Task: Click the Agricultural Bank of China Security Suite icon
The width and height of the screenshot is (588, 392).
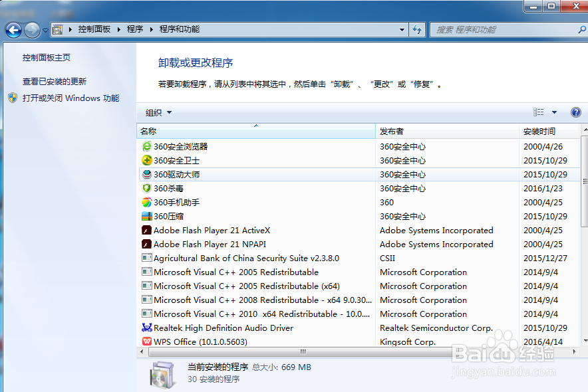Action: click(x=146, y=258)
